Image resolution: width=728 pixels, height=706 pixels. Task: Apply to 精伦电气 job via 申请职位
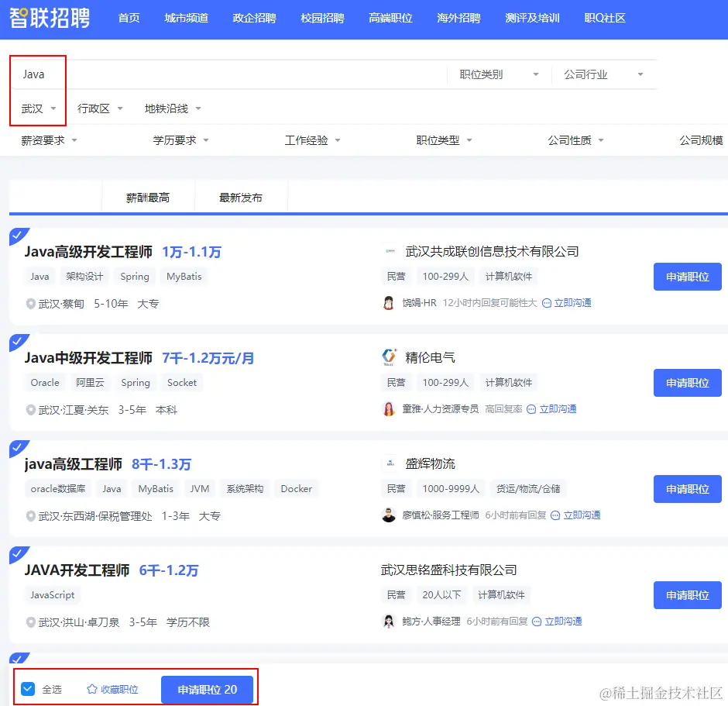pos(687,383)
